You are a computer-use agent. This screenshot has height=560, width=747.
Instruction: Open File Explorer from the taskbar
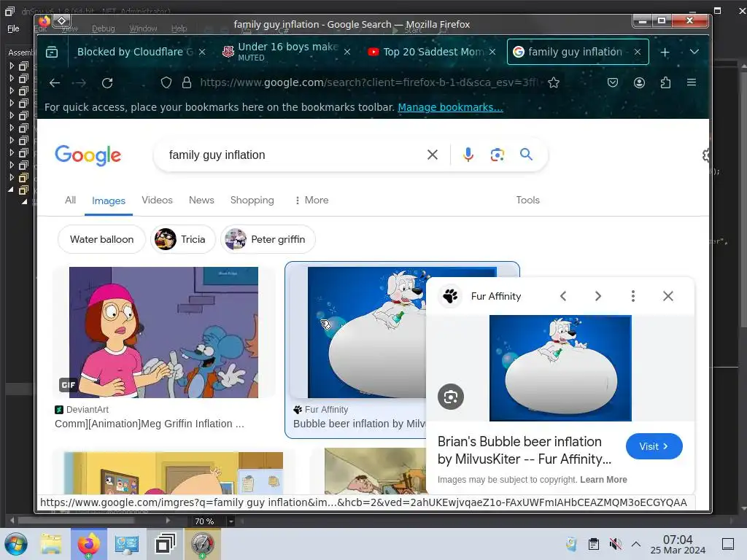[x=51, y=544]
